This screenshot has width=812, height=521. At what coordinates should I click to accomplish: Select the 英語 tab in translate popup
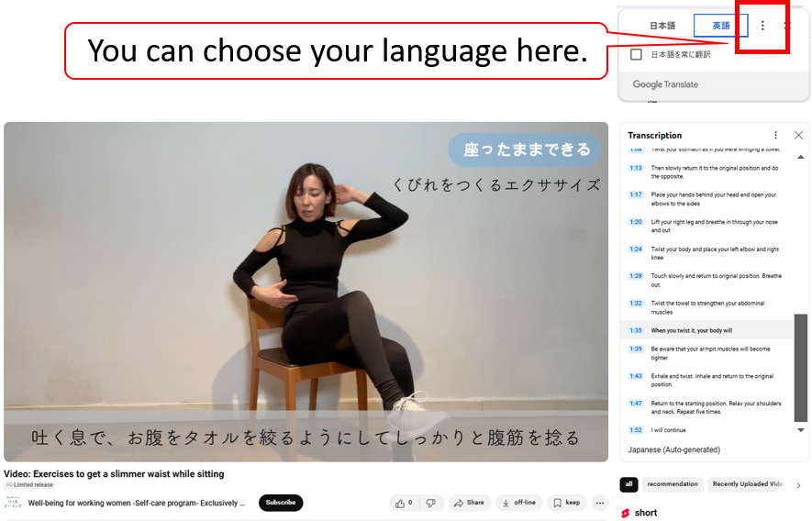[x=720, y=26]
